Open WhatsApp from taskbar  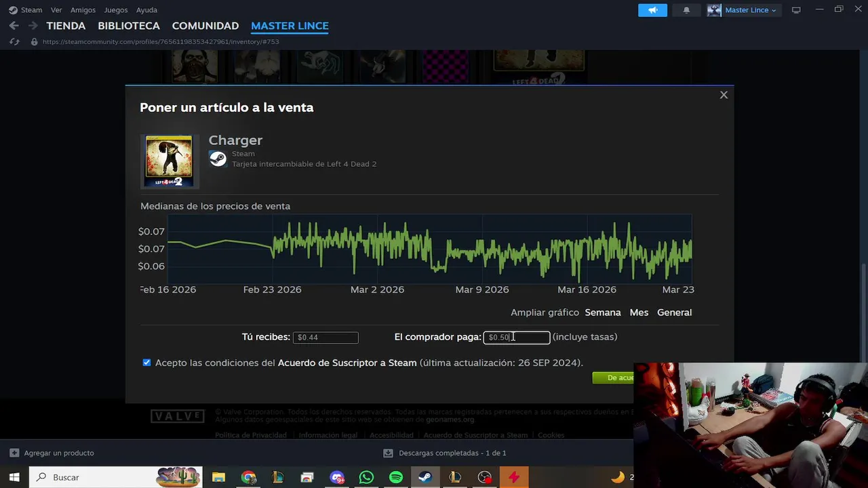coord(366,477)
